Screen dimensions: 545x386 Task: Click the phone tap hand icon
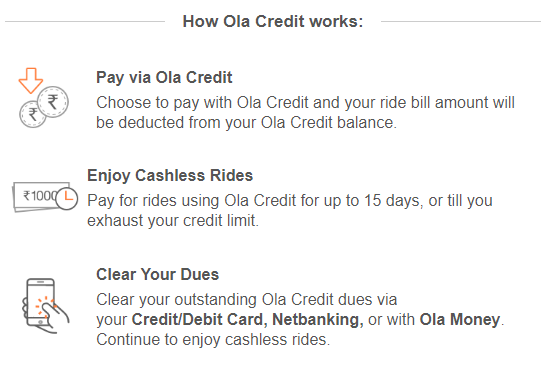46,306
